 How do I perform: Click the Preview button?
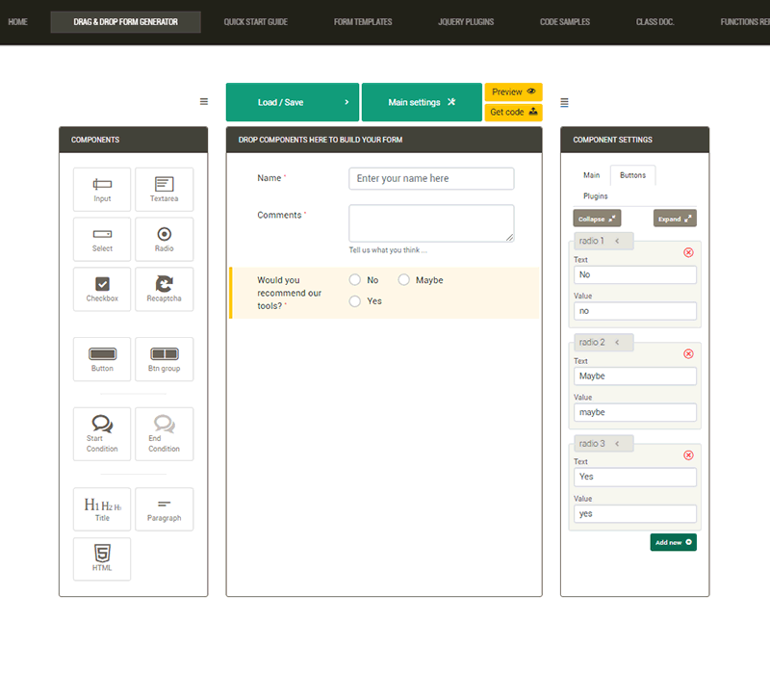[513, 91]
